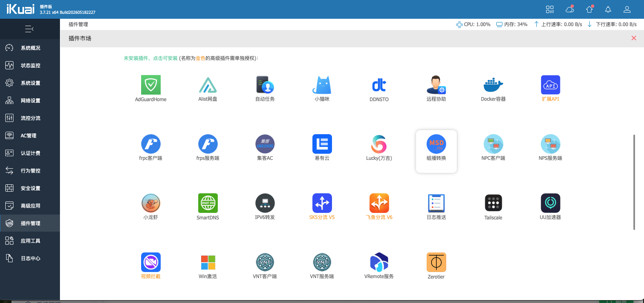Install the Zerotier plugin
Image resolution: width=644 pixels, height=303 pixels.
click(x=436, y=262)
